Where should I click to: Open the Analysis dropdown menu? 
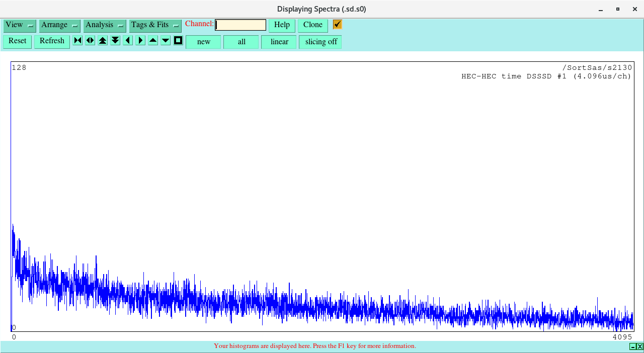click(x=105, y=26)
